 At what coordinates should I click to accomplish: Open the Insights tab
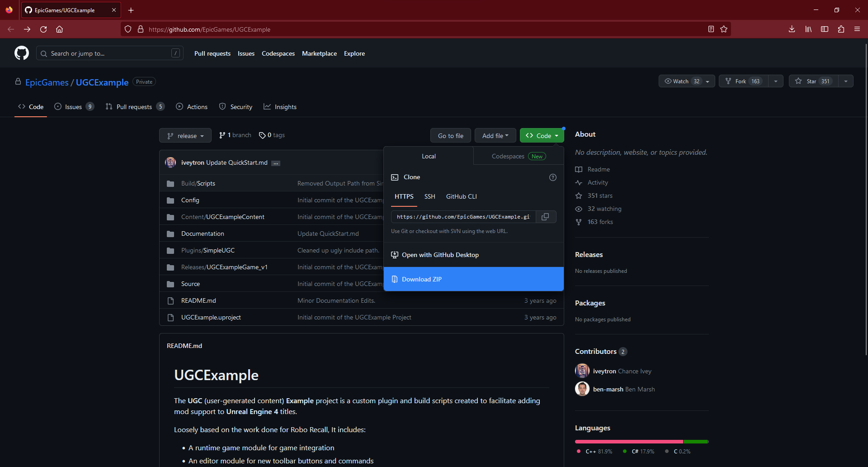280,107
